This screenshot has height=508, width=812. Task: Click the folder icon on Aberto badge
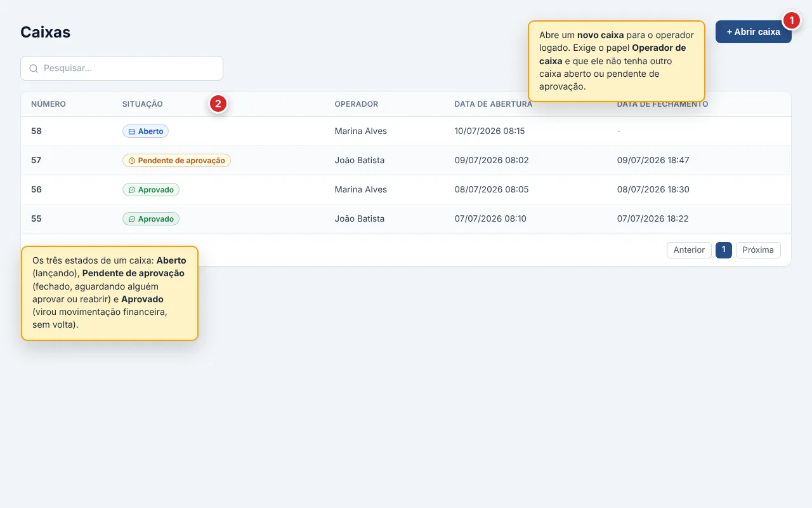[x=132, y=131]
